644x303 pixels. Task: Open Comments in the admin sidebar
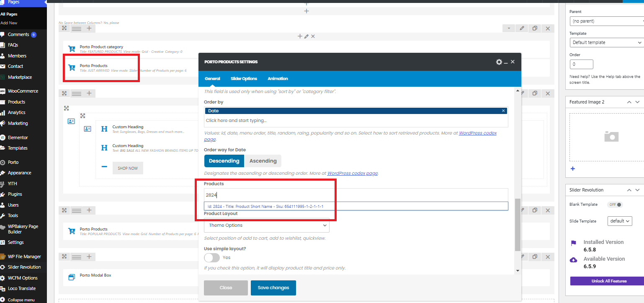point(18,34)
